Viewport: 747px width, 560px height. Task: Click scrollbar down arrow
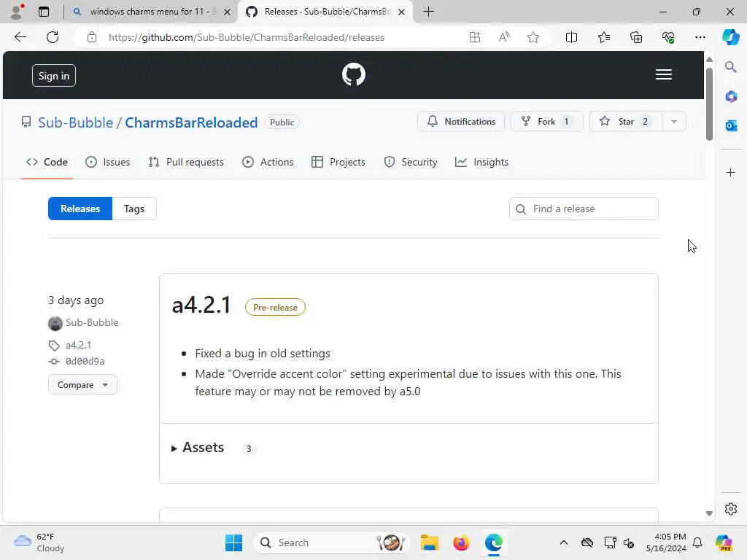(709, 513)
